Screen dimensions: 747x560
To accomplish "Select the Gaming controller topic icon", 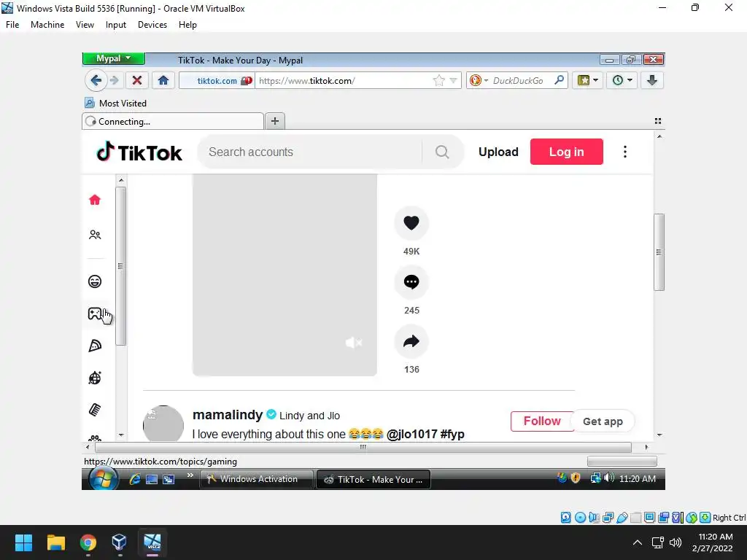I will 95,314.
